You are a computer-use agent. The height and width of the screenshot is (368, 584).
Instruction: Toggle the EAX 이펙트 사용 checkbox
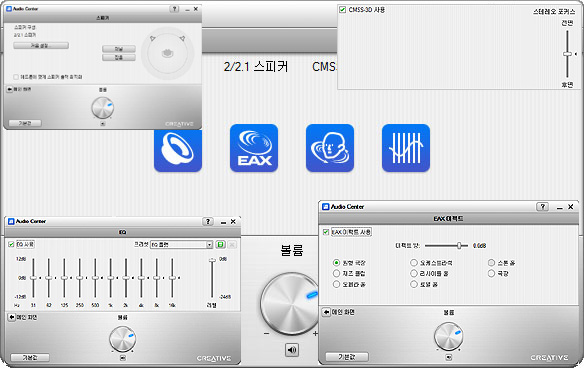[x=326, y=232]
